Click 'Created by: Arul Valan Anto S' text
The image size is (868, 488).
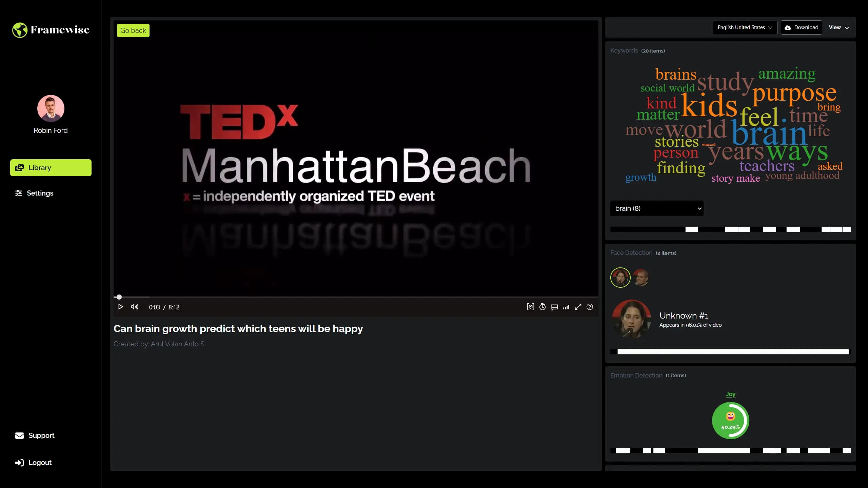tap(159, 344)
